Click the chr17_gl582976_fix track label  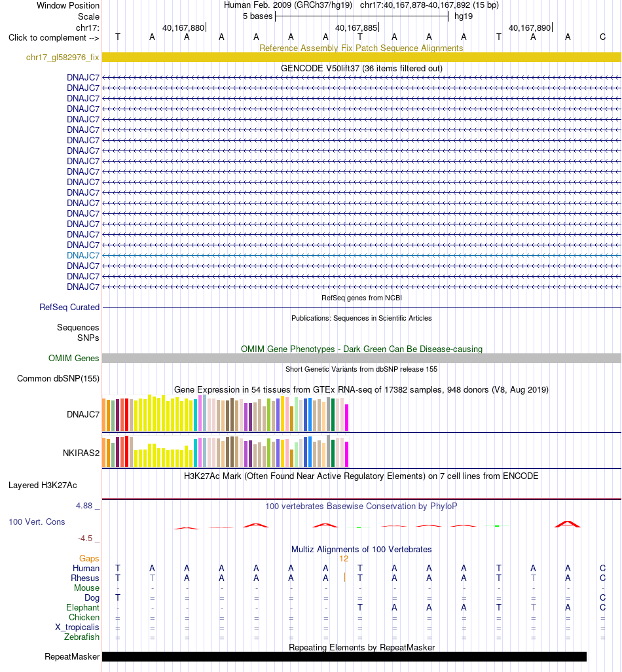63,58
